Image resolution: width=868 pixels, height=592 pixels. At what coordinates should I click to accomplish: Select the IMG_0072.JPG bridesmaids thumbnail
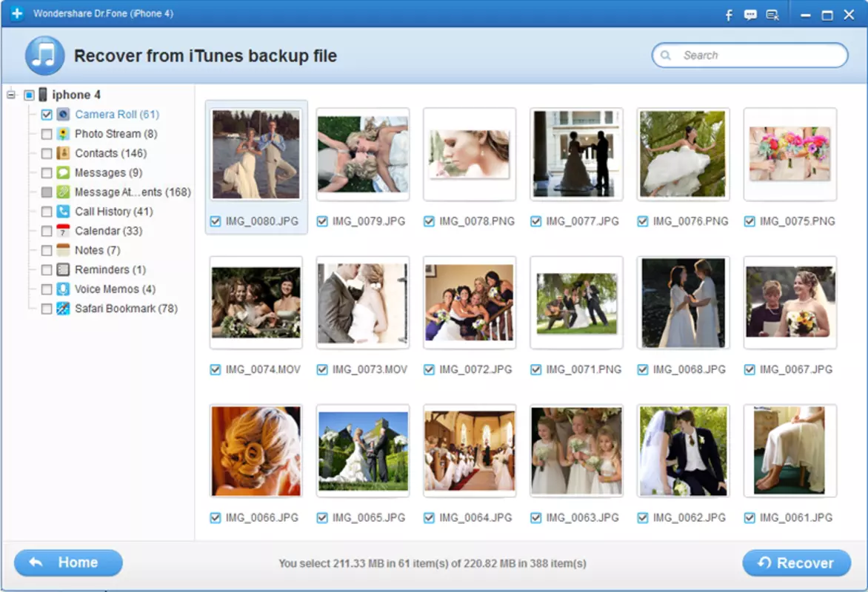pos(470,303)
